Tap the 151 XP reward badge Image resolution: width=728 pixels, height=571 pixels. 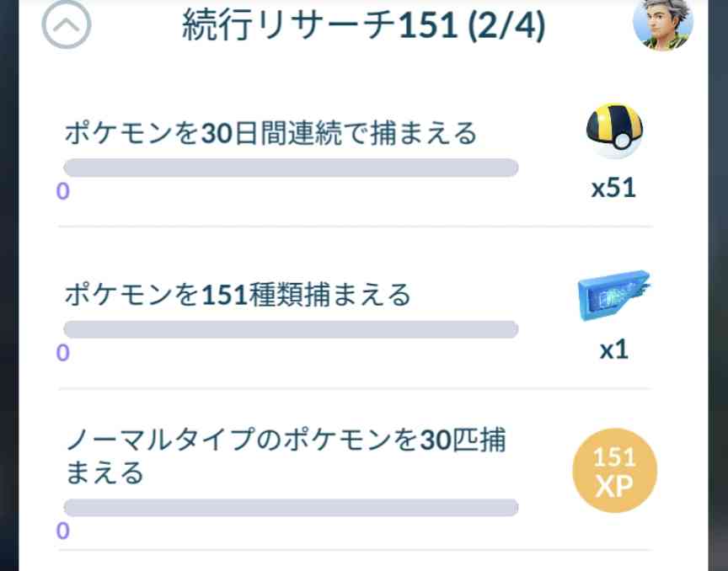point(615,470)
